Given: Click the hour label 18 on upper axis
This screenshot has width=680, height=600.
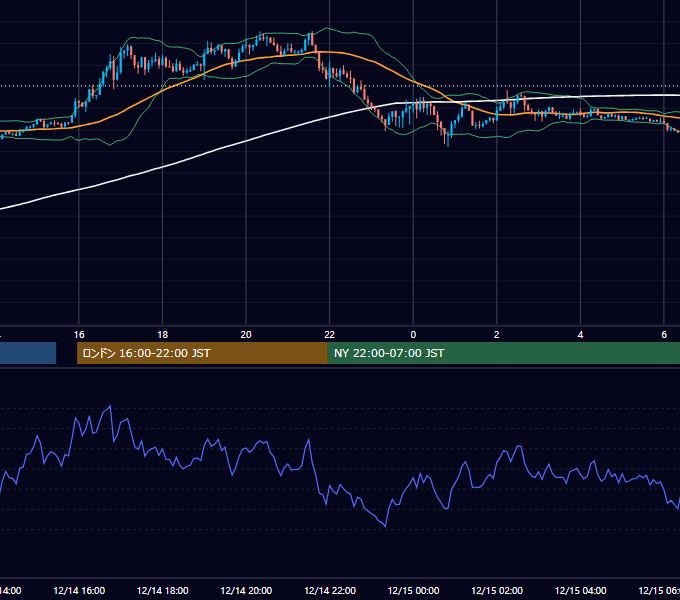Looking at the screenshot, I should tap(163, 335).
